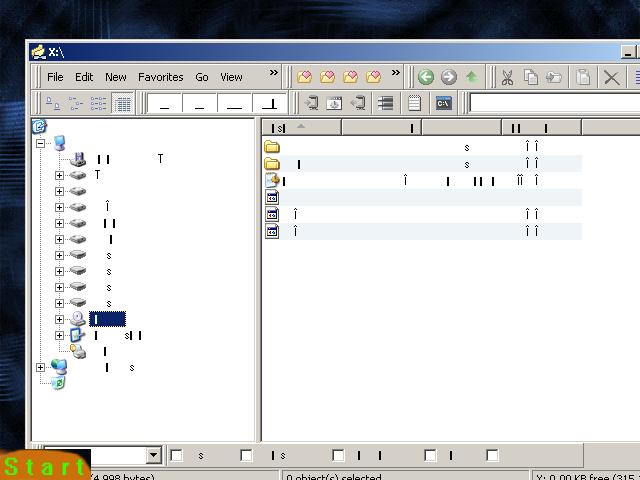Switch to small icons view
The width and height of the screenshot is (640, 480).
click(x=76, y=103)
